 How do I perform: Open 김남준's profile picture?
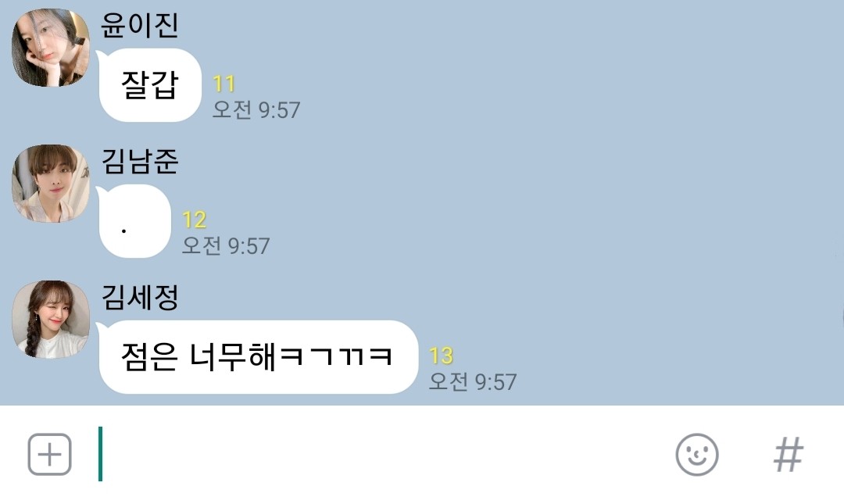coord(51,183)
